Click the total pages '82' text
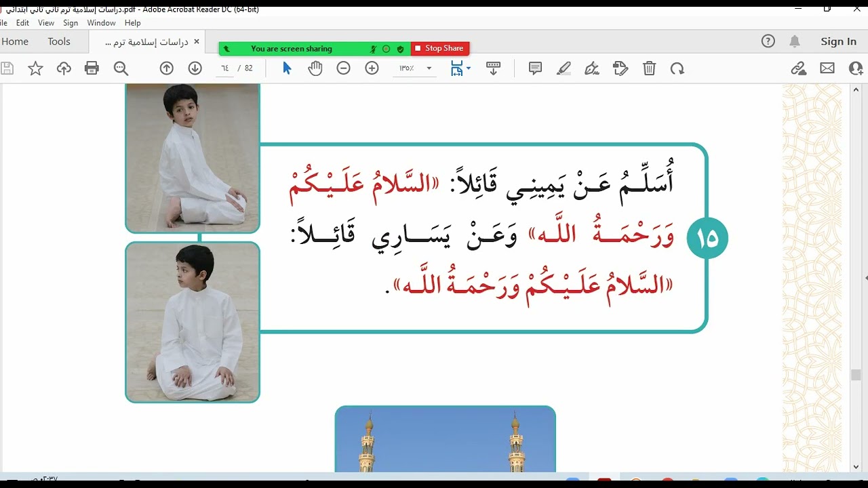 coord(249,68)
